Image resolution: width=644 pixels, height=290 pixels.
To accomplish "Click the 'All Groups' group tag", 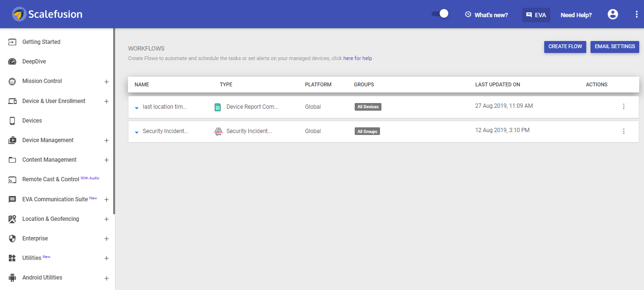I will [367, 131].
